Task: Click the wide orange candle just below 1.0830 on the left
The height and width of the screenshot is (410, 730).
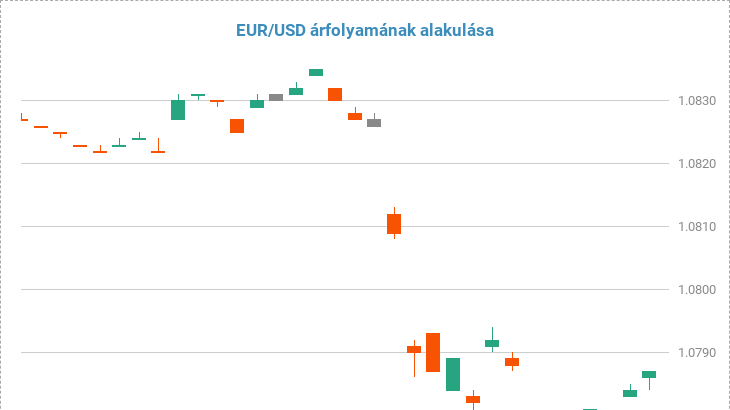Action: click(x=237, y=126)
